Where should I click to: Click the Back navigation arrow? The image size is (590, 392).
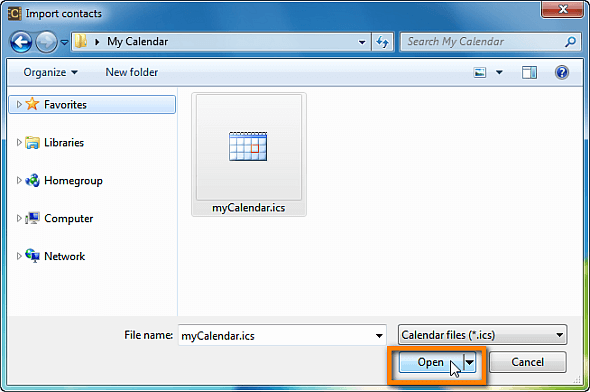21,42
